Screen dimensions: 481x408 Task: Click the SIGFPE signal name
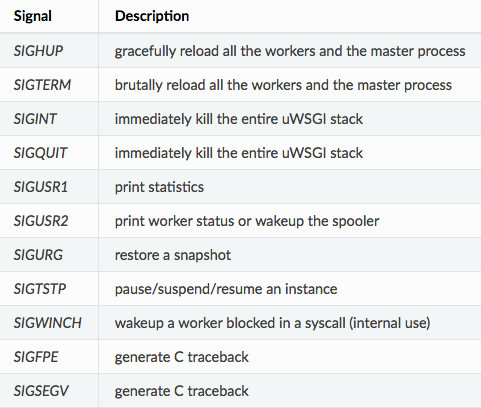coord(36,357)
